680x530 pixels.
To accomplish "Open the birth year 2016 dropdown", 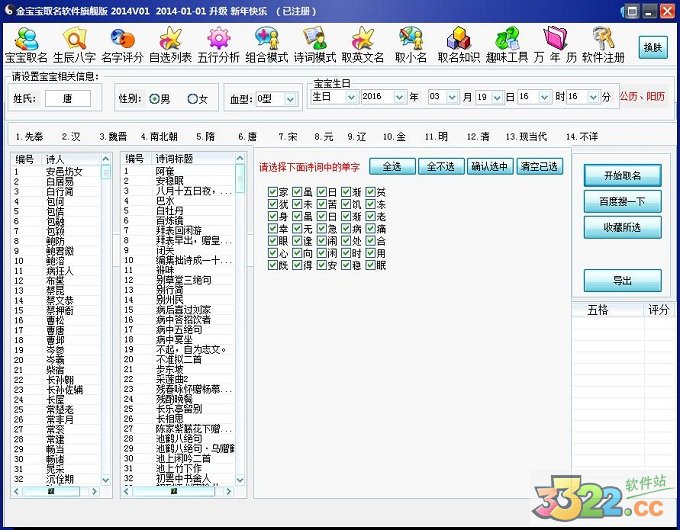I will pos(399,97).
